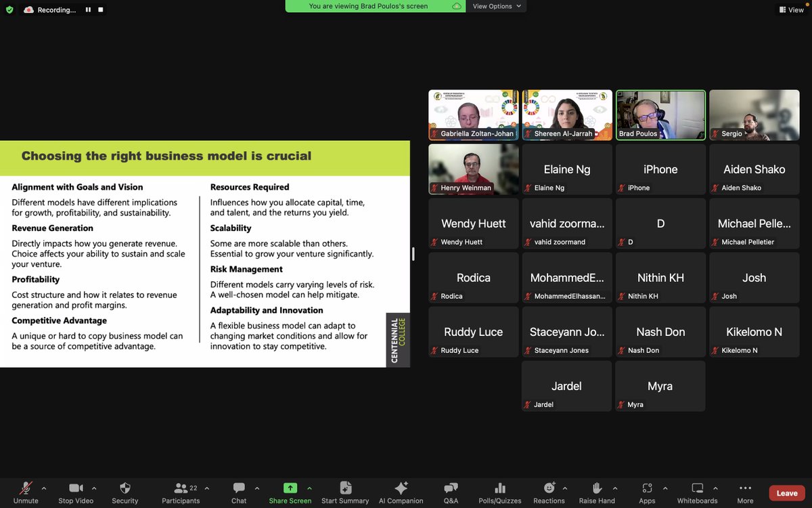
Task: Click the Start Summary icon
Action: point(345,488)
